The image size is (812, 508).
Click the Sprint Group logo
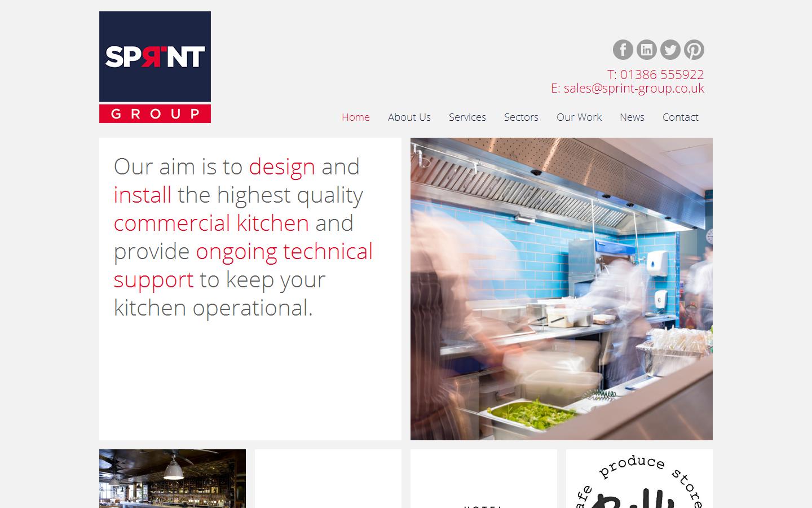pos(155,56)
